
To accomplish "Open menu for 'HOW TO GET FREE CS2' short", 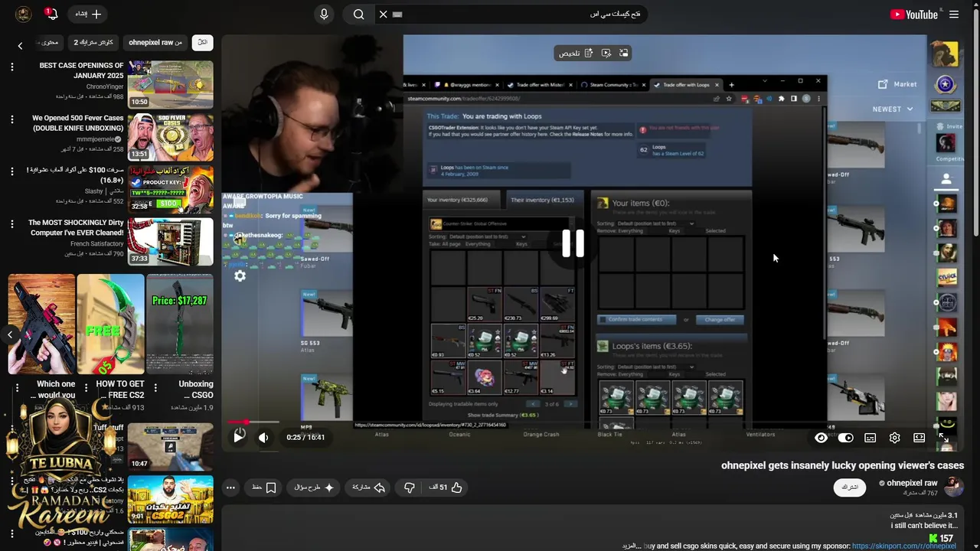I will coord(86,388).
